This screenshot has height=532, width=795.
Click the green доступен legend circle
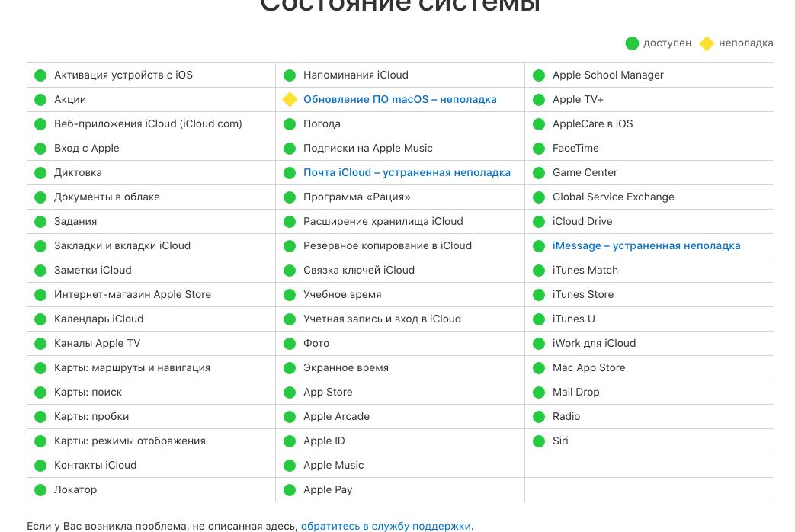click(632, 43)
